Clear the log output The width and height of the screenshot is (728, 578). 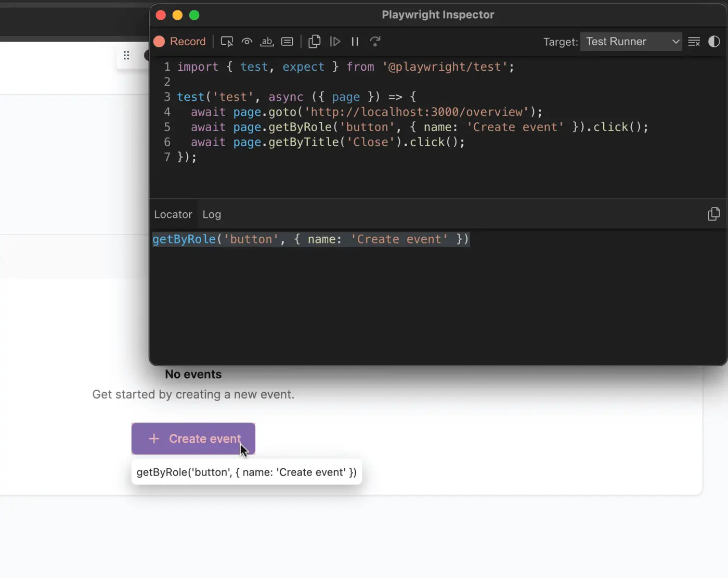pos(694,42)
